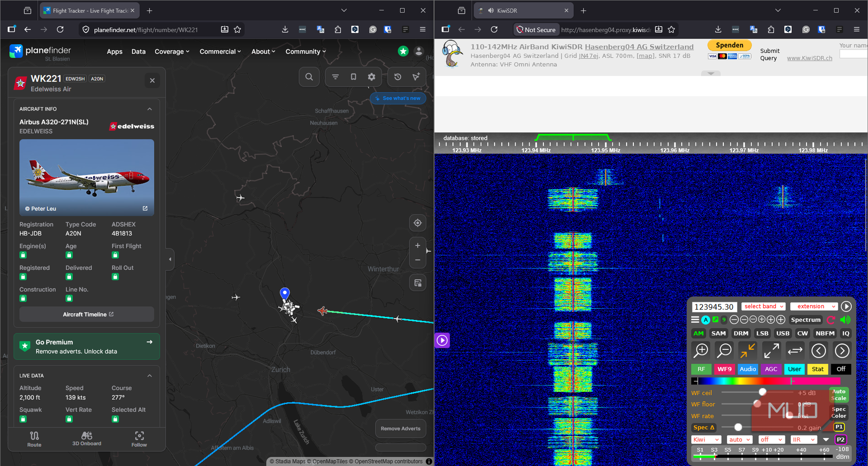Open the Coverage menu dropdown

(x=172, y=52)
